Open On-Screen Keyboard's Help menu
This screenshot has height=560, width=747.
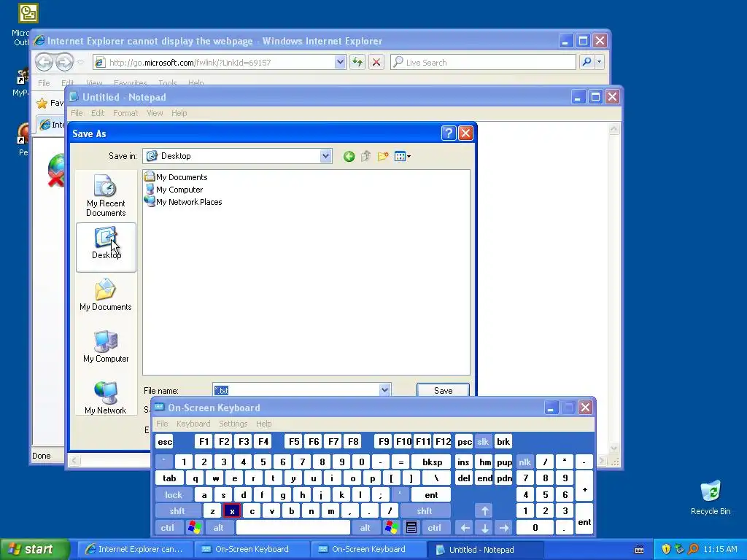(x=263, y=424)
